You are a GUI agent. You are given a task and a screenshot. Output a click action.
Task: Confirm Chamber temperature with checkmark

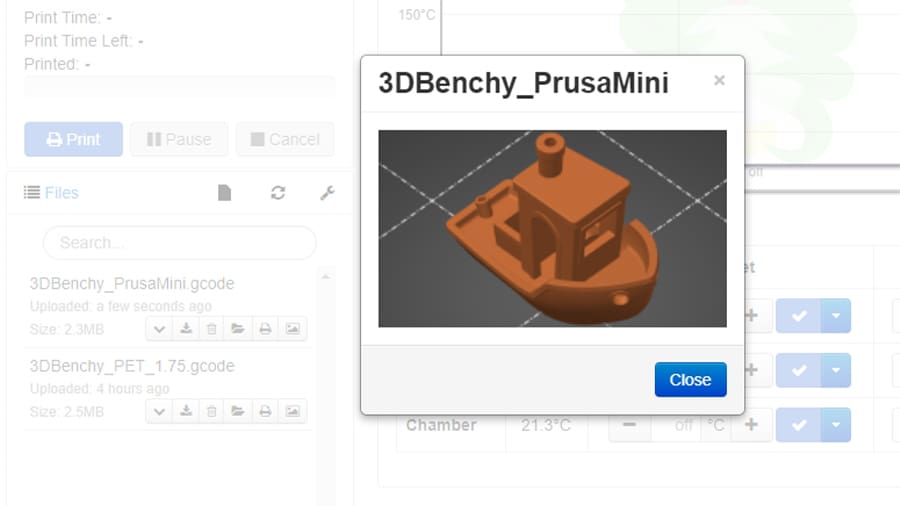pos(799,425)
